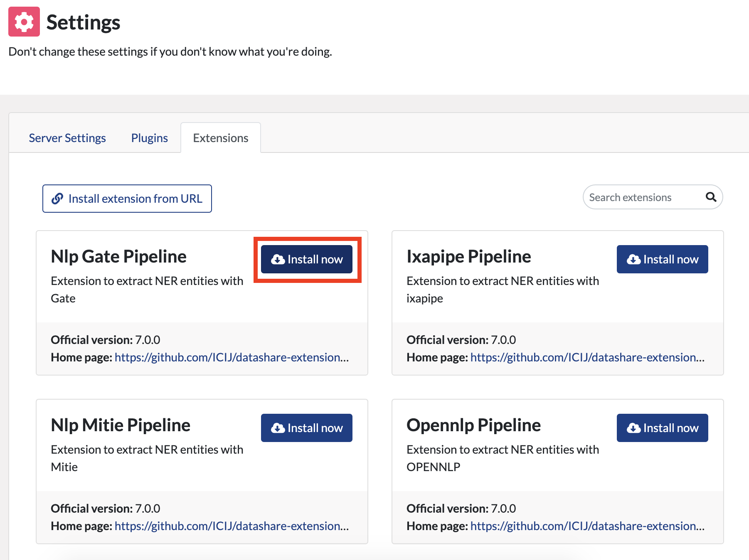This screenshot has width=749, height=560.
Task: Install the Opennlp Pipeline extension
Action: click(663, 428)
